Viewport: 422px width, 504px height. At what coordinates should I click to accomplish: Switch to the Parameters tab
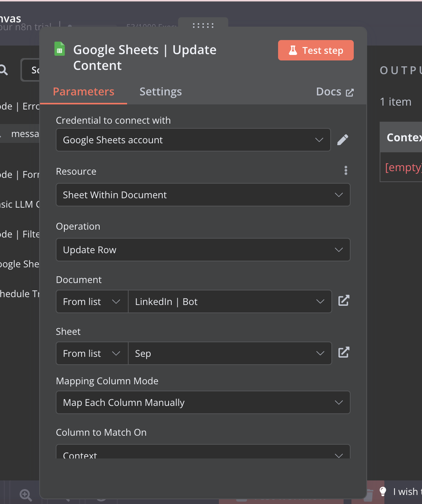[x=84, y=92]
